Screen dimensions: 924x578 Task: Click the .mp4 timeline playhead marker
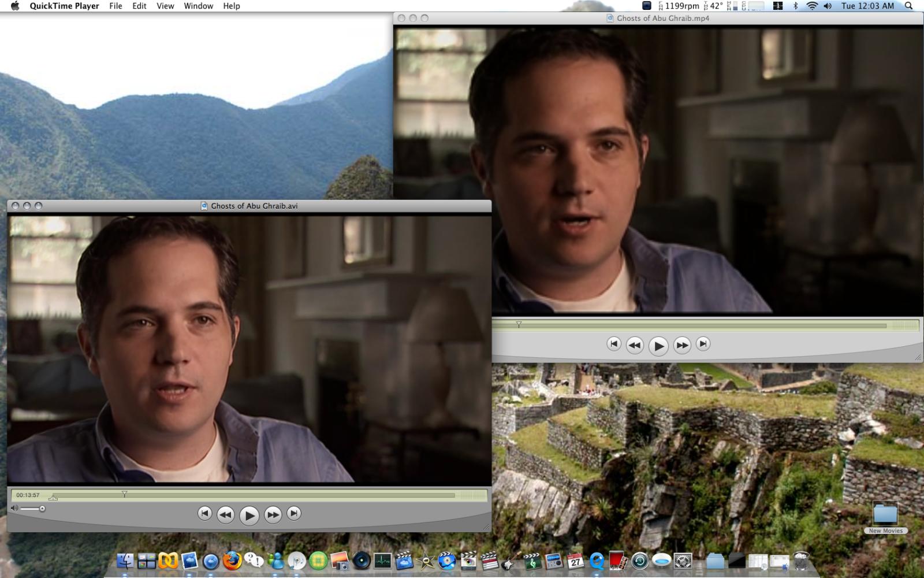pyautogui.click(x=519, y=325)
